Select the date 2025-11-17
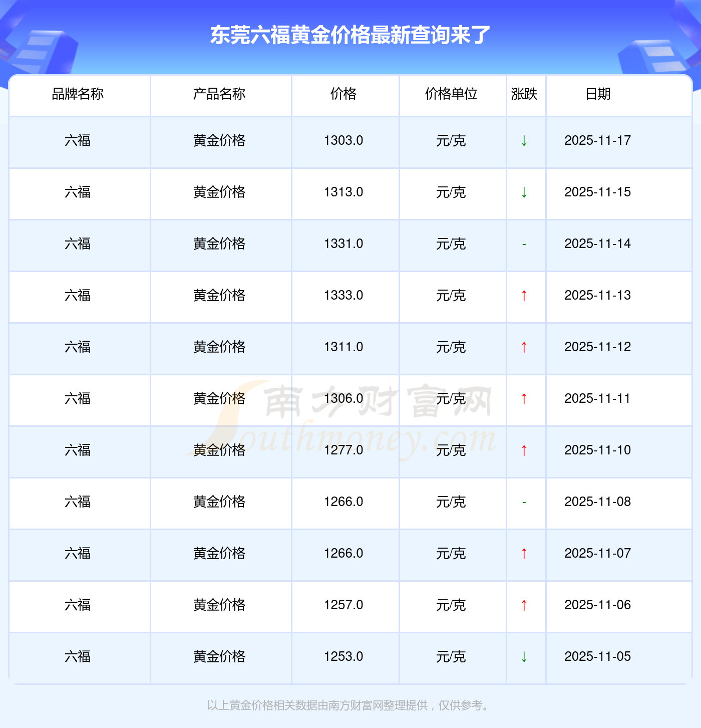 click(598, 140)
